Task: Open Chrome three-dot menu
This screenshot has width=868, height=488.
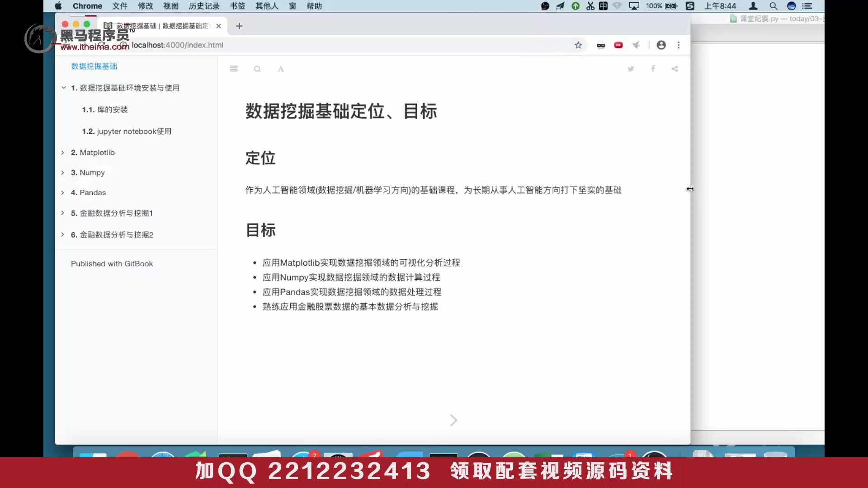Action: point(679,45)
